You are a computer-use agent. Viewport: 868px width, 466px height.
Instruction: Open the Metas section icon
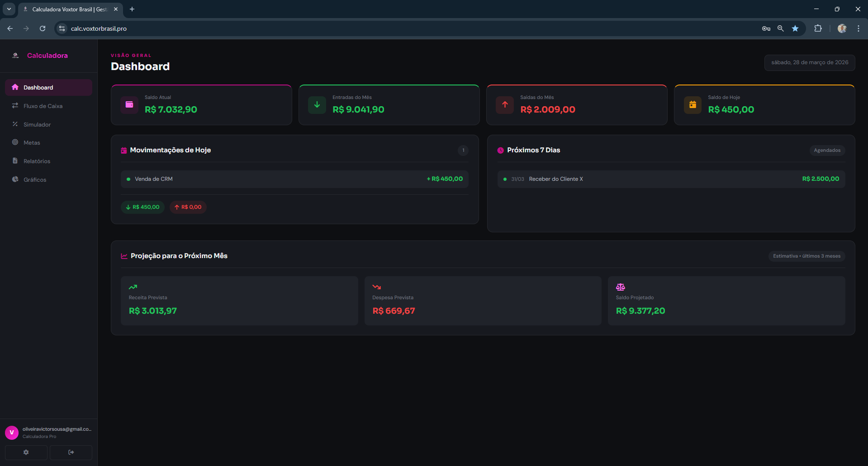[x=15, y=142]
